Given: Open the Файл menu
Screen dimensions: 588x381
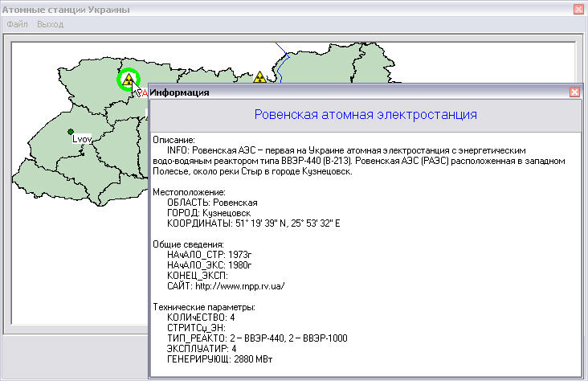Looking at the screenshot, I should pyautogui.click(x=17, y=24).
